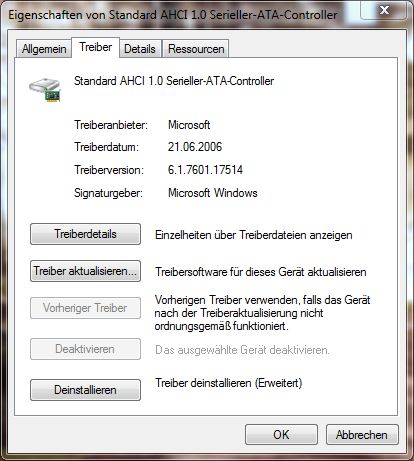414x461 pixels.
Task: Click description text for Treibersoftware aktualisieren
Action: click(x=261, y=272)
